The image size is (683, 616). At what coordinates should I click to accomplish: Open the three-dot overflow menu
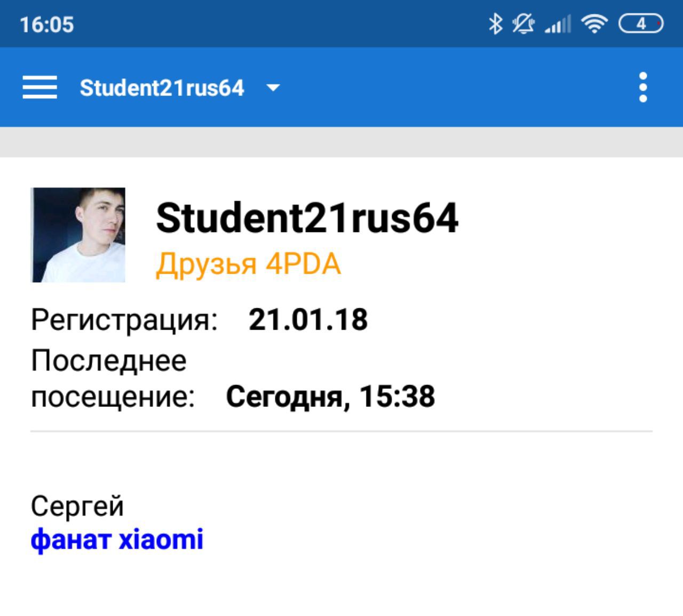pos(643,87)
